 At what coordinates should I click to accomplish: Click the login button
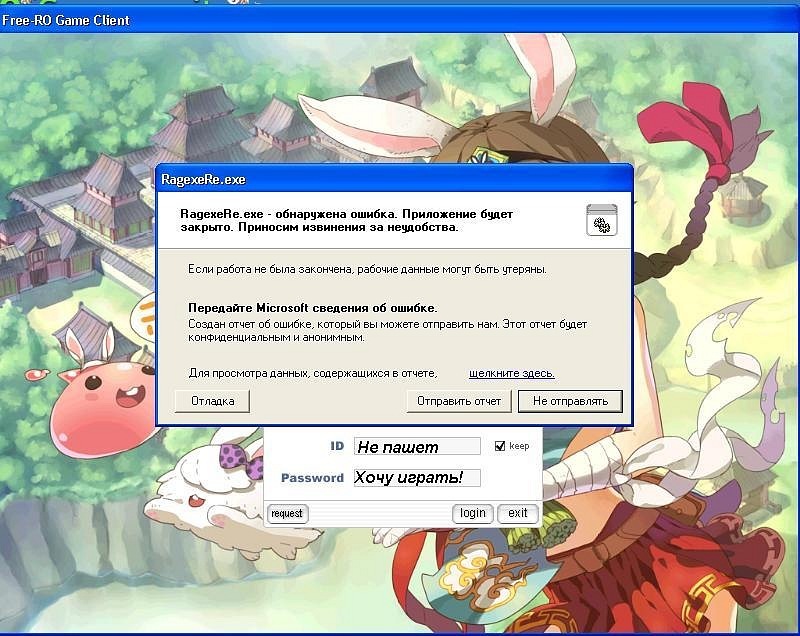pyautogui.click(x=472, y=513)
